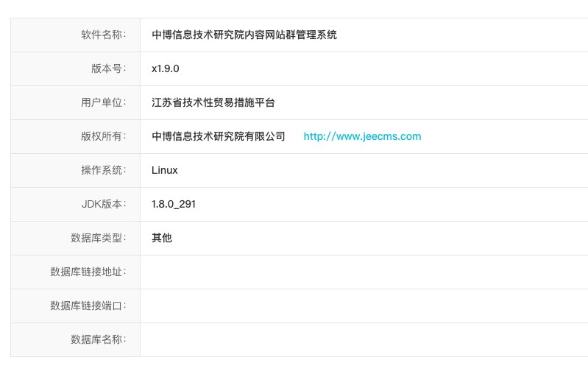
Task: Select the operating system value Linux
Action: click(x=165, y=170)
